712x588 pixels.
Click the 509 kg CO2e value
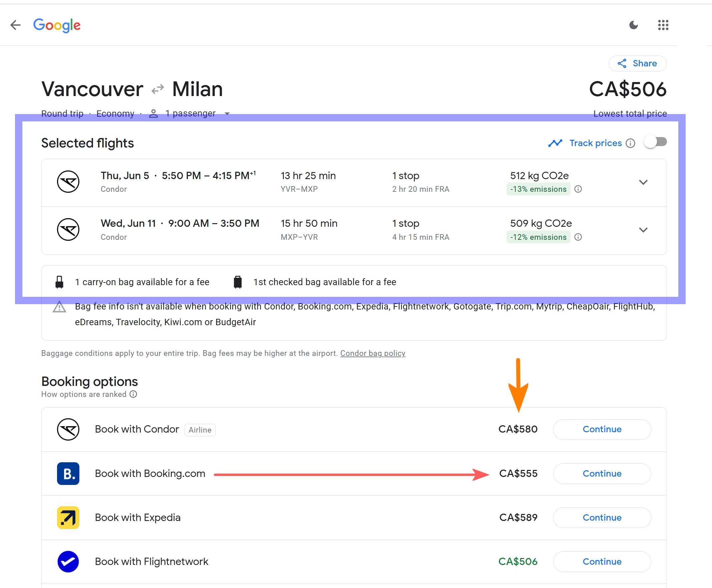(541, 223)
